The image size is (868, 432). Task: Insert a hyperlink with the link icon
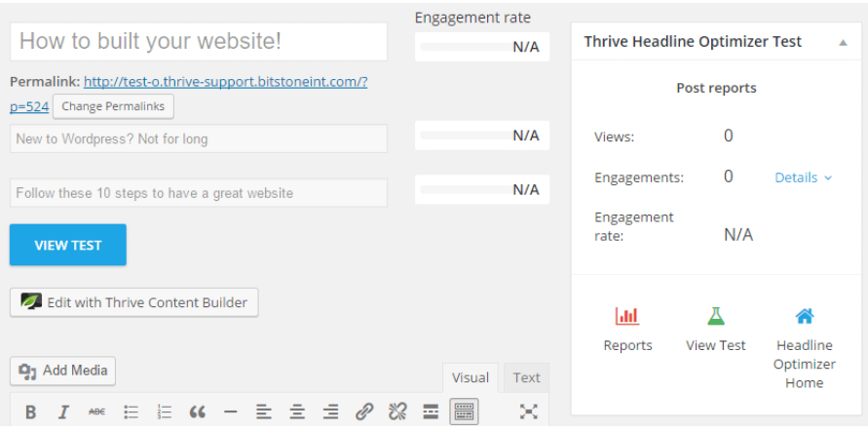pyautogui.click(x=364, y=412)
